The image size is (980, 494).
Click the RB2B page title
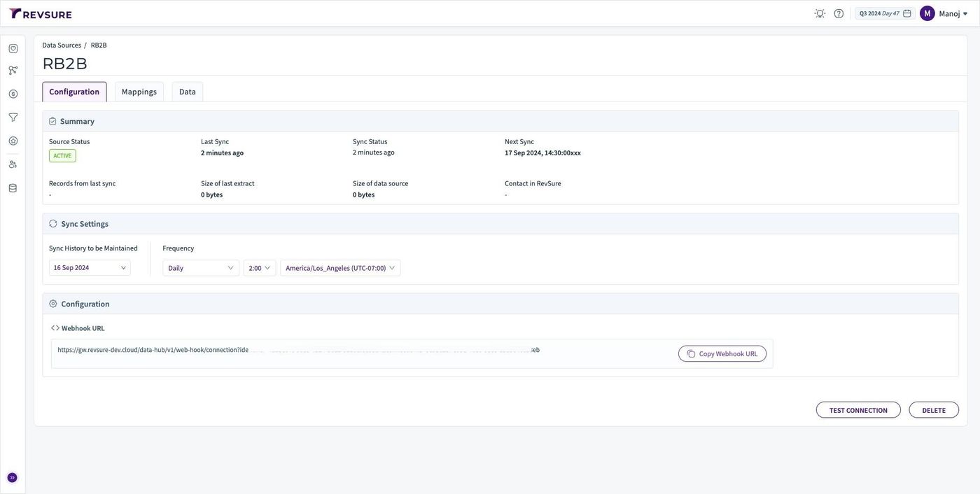[x=65, y=64]
